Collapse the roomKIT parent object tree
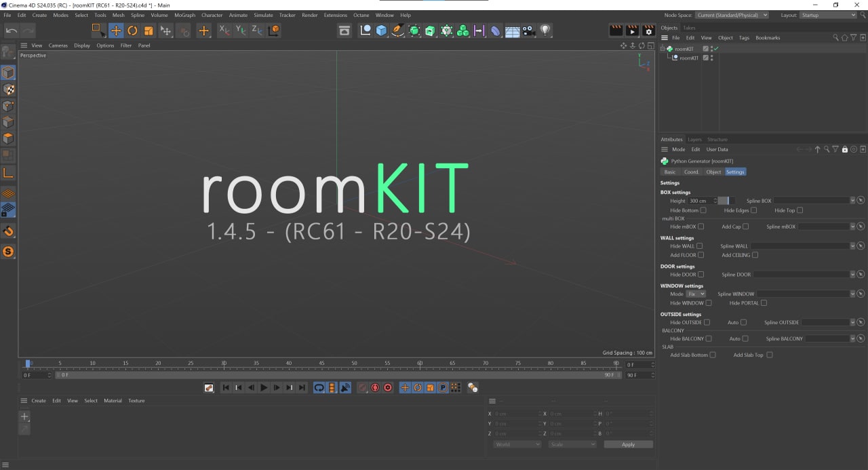This screenshot has width=868, height=470. pyautogui.click(x=663, y=49)
